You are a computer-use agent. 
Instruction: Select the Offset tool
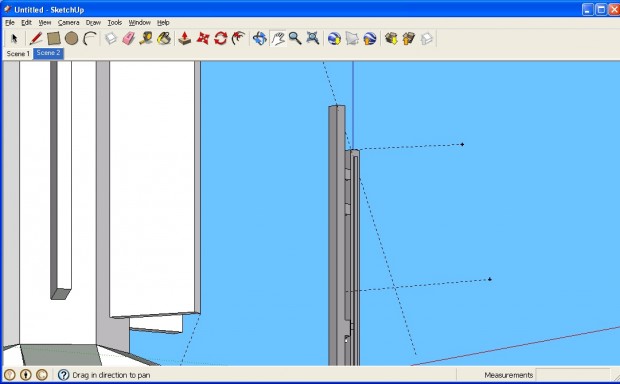238,38
